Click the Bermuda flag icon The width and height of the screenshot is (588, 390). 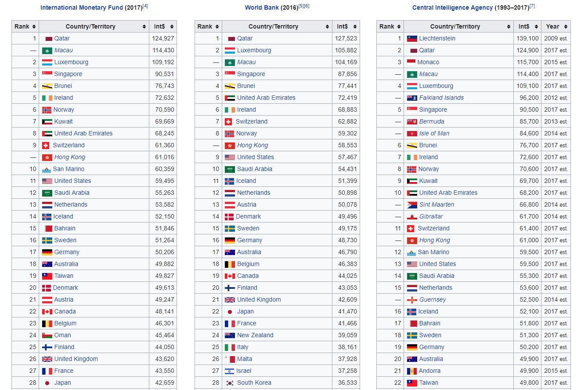(x=412, y=122)
